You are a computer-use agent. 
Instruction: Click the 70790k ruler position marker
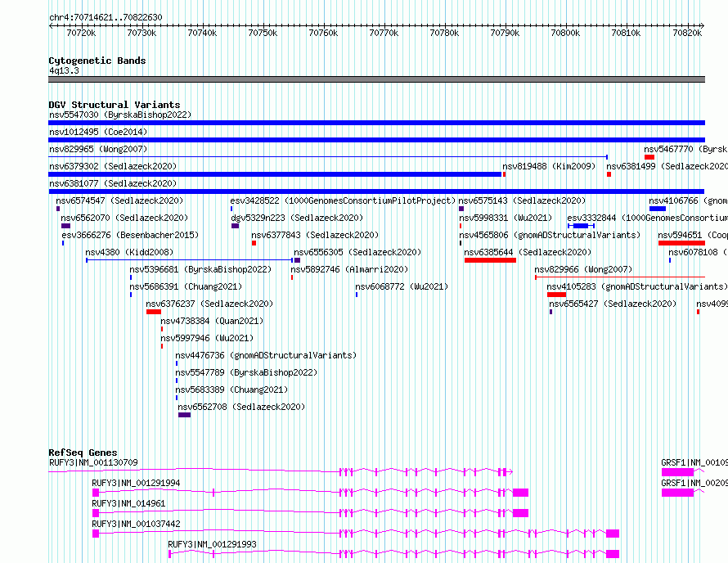506,33
